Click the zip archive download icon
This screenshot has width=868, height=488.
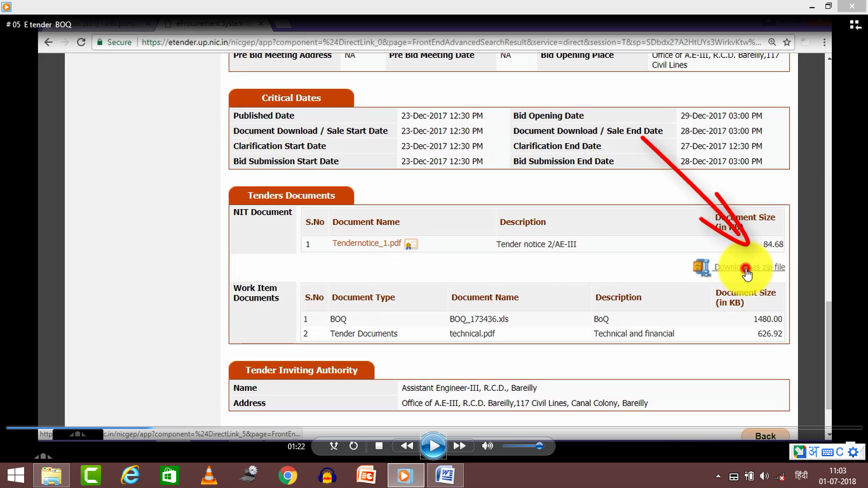702,268
